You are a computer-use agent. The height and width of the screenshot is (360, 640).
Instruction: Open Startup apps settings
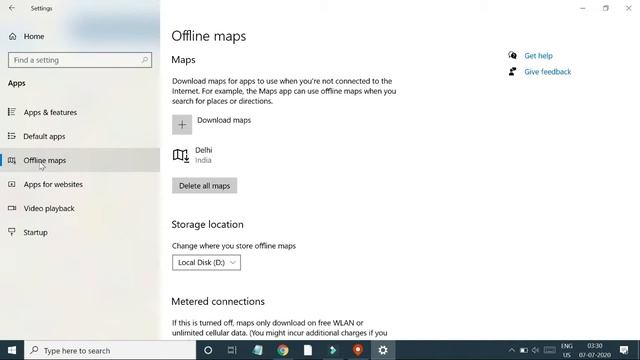80,232
